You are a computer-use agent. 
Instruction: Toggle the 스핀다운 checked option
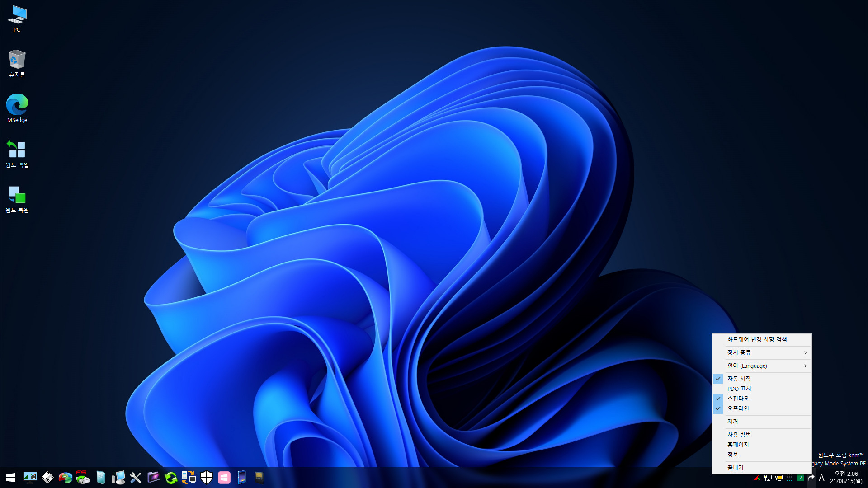coord(762,399)
